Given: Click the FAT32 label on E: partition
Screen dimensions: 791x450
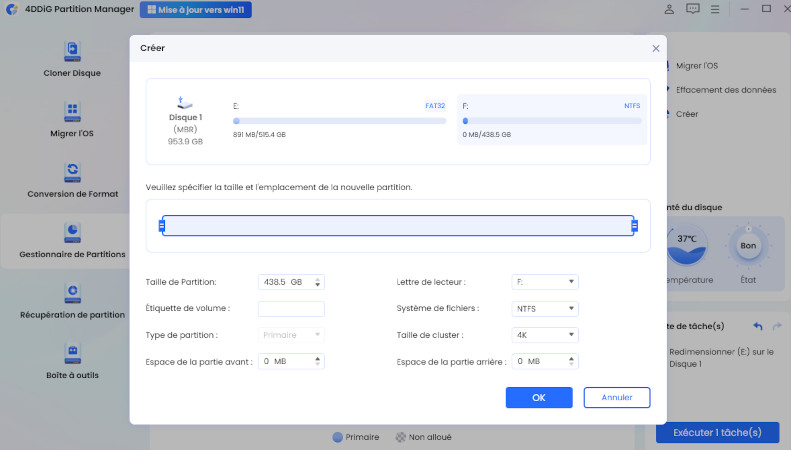Looking at the screenshot, I should tap(435, 105).
